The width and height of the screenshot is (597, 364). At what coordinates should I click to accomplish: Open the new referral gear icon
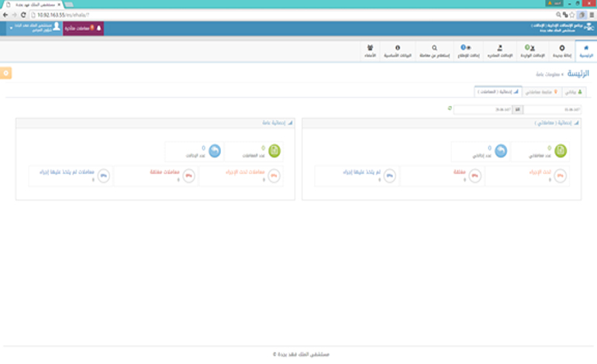(561, 51)
